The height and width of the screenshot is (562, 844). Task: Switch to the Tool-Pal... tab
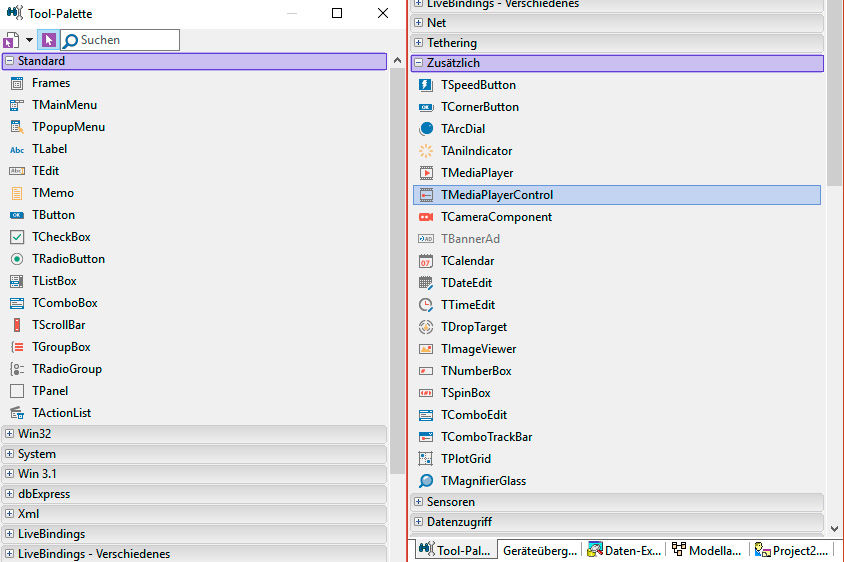[455, 550]
